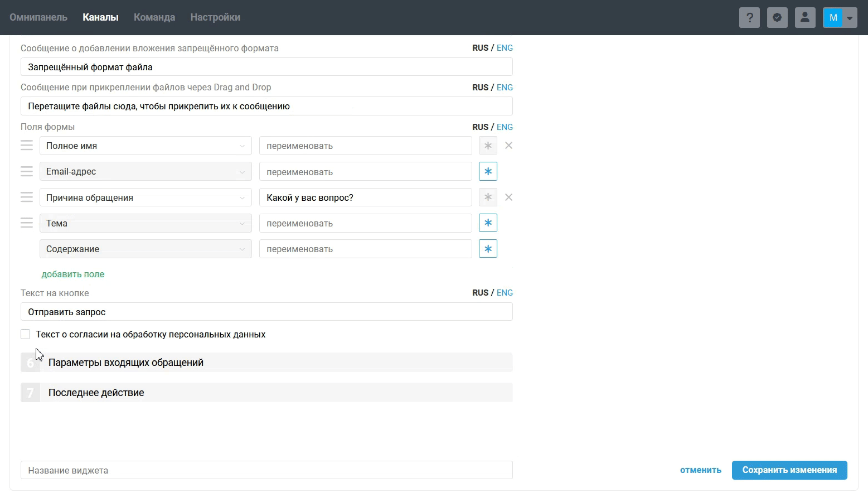The width and height of the screenshot is (868, 502).
Task: Expand the Содержание field type dropdown
Action: tap(146, 249)
